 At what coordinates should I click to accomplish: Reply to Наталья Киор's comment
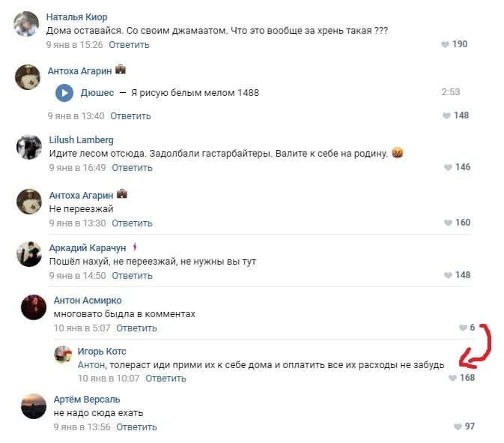tap(129, 45)
